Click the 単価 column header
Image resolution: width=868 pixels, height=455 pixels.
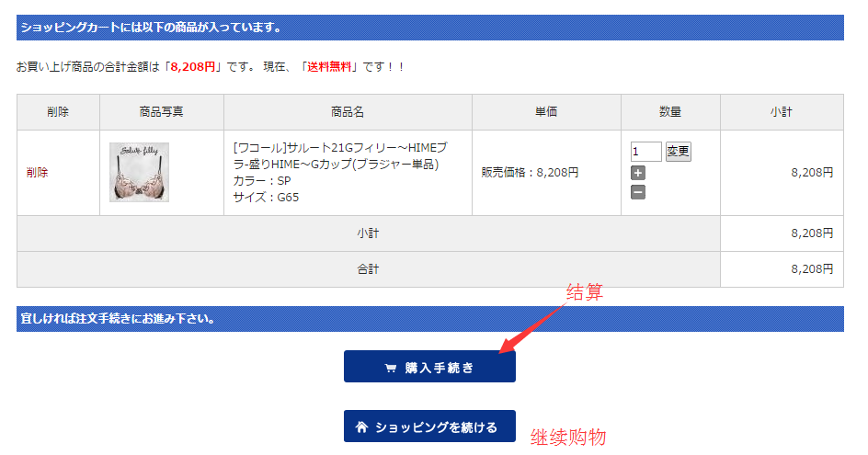tap(546, 112)
